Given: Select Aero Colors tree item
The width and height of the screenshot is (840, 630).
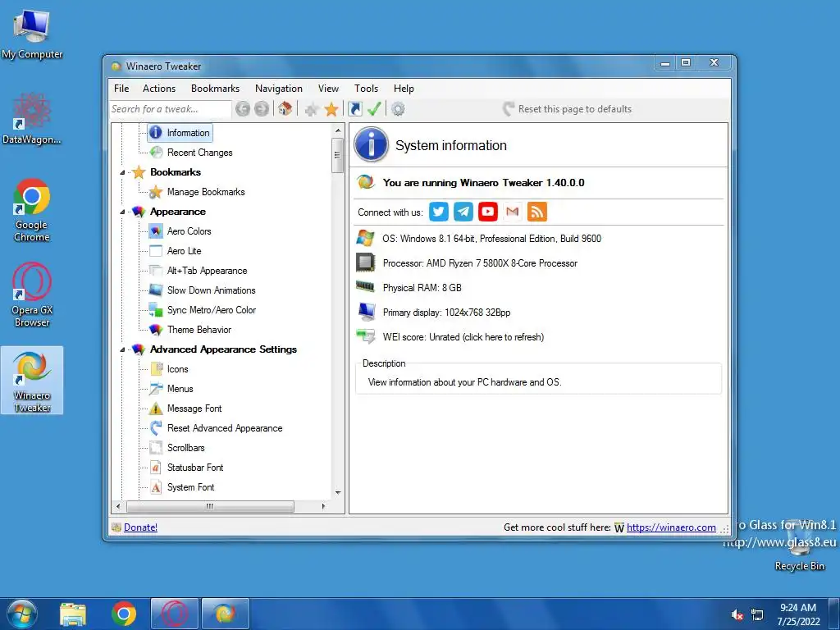Looking at the screenshot, I should pyautogui.click(x=189, y=231).
